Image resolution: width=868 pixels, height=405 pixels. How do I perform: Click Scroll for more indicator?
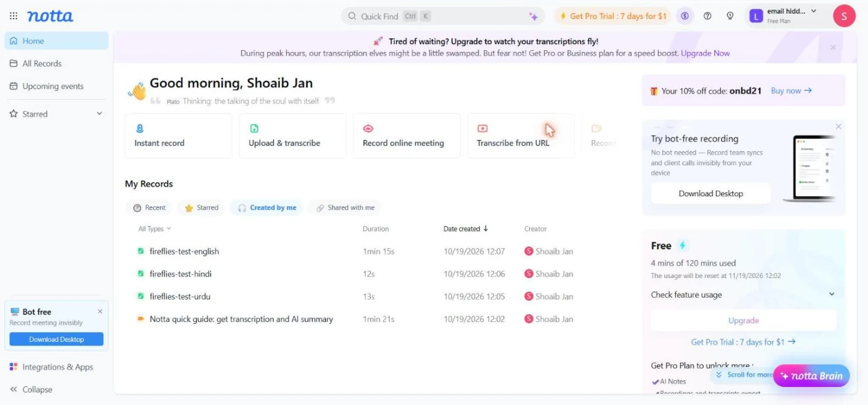click(743, 375)
